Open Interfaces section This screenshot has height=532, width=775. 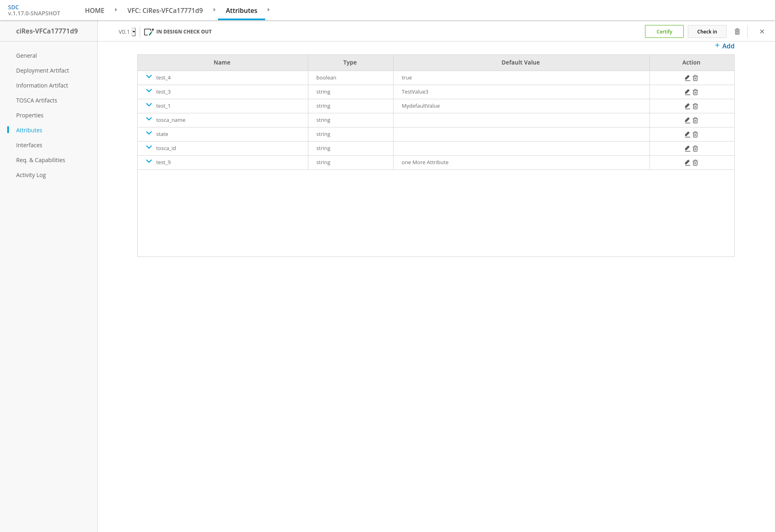pyautogui.click(x=29, y=145)
